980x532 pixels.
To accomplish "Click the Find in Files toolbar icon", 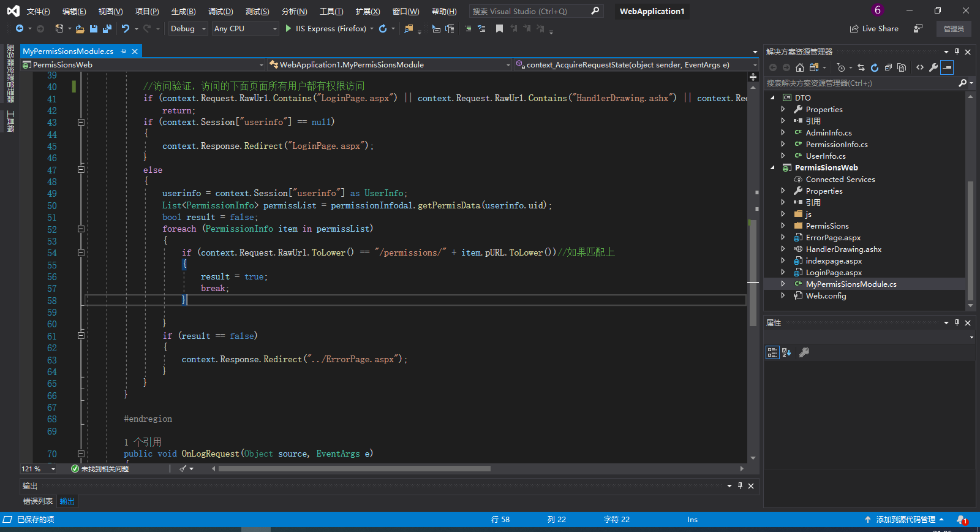I will click(409, 29).
